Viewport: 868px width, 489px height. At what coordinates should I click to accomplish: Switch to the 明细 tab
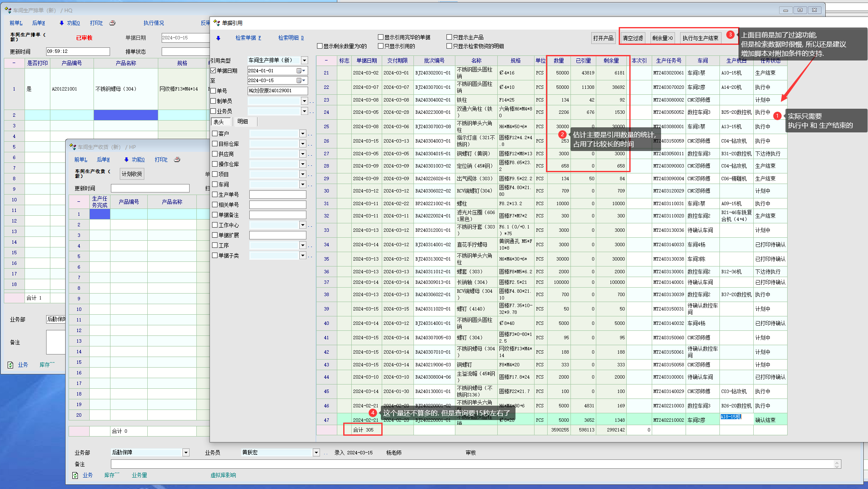click(242, 121)
